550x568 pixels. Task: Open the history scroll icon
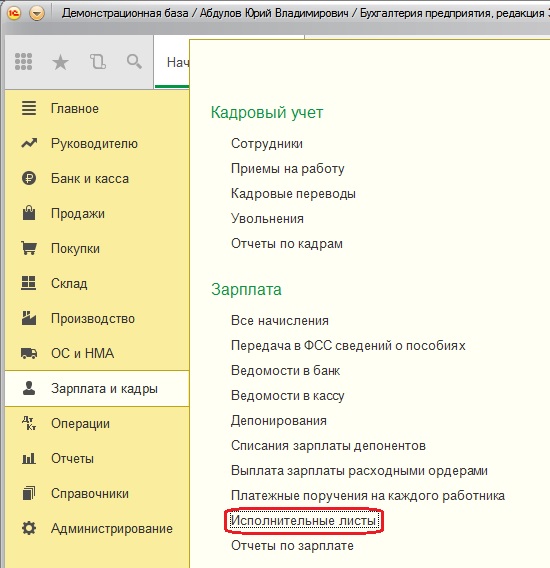(97, 62)
